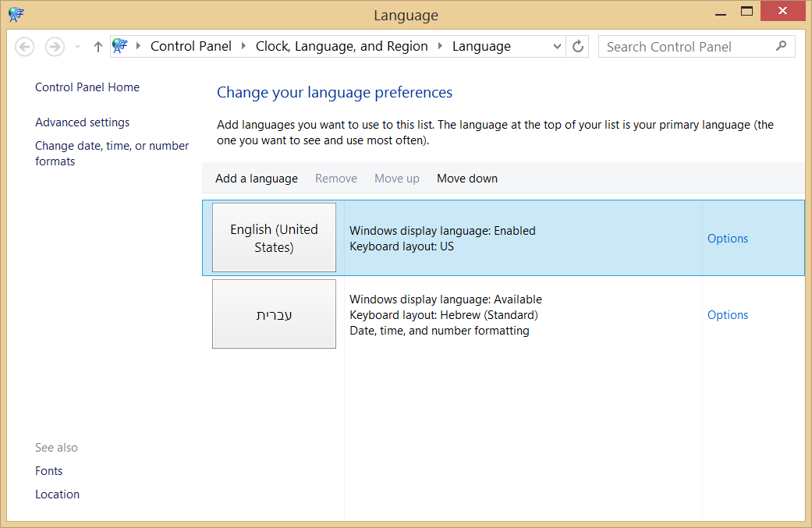
Task: Open Advanced settings
Action: click(x=82, y=122)
